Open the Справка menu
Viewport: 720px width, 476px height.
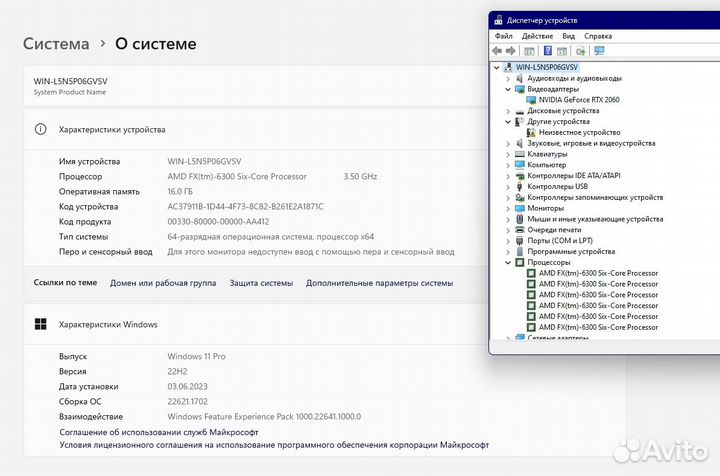[x=598, y=36]
